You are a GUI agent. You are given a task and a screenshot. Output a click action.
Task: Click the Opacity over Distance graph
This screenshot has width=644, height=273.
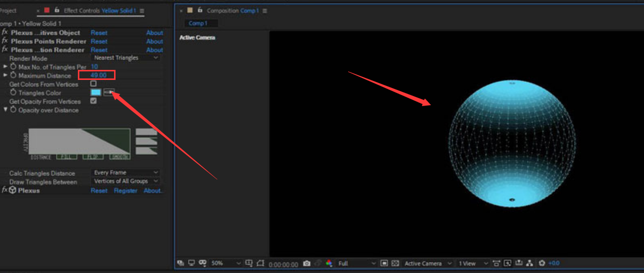(79, 141)
